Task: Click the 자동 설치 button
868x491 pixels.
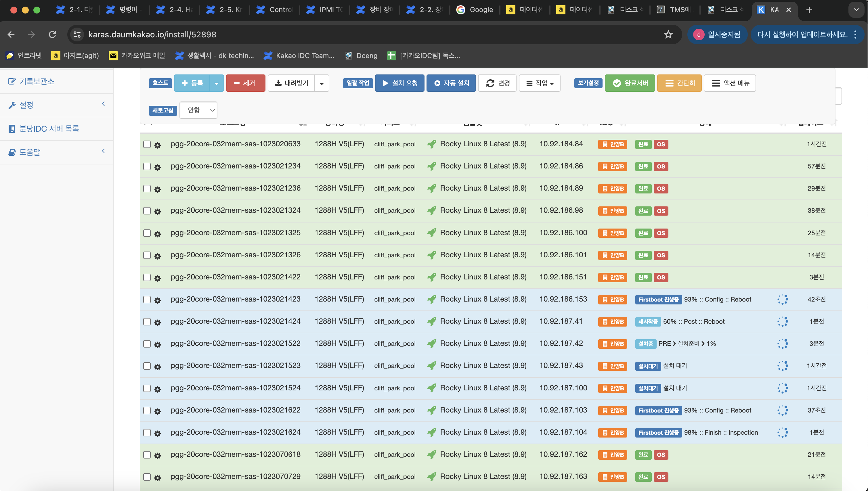Action: [451, 83]
